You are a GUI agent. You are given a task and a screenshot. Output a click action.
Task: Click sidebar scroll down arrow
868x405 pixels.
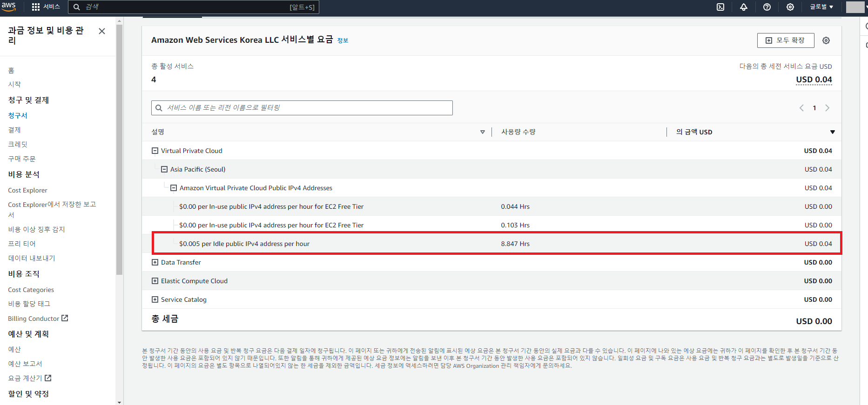pyautogui.click(x=120, y=402)
